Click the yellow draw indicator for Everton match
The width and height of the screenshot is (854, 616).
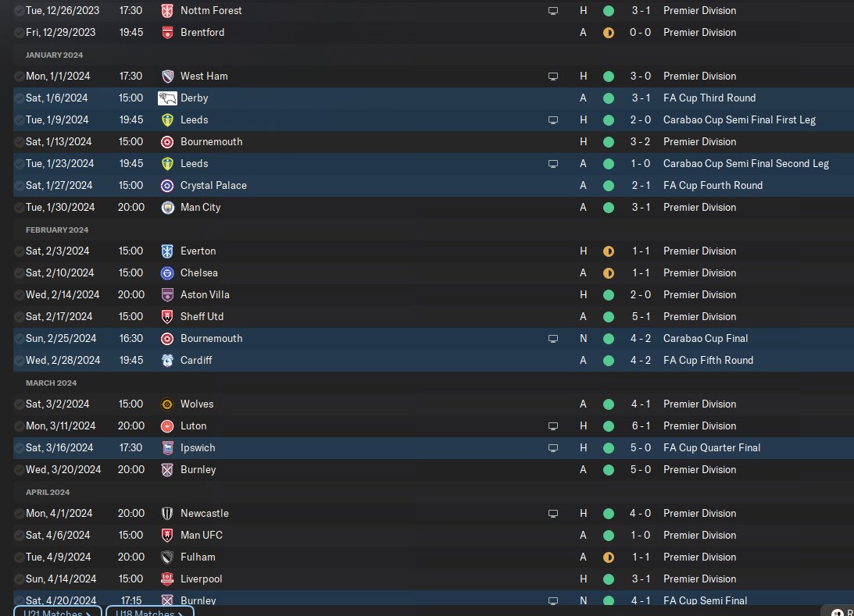coord(609,251)
